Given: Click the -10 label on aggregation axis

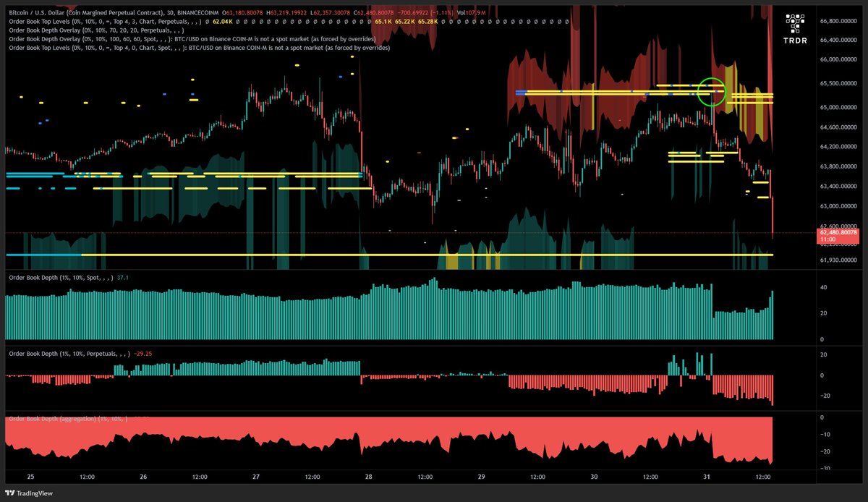Looking at the screenshot, I should pos(824,434).
